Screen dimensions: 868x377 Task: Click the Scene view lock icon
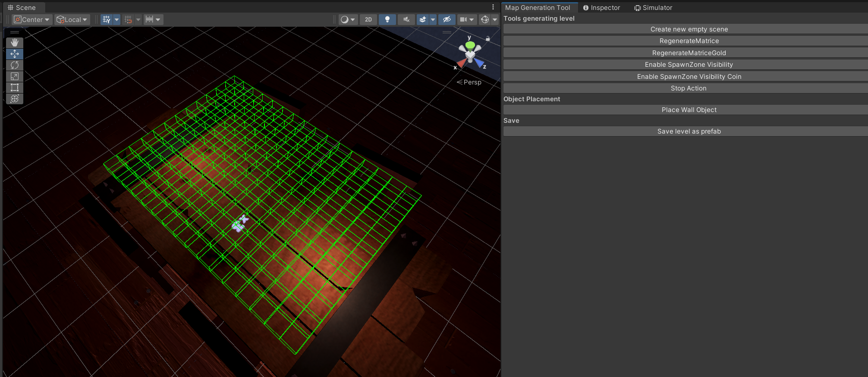click(488, 38)
